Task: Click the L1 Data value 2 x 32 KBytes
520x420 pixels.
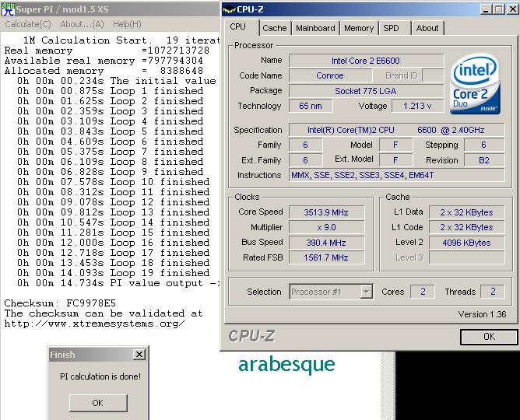Action: pyautogui.click(x=466, y=212)
